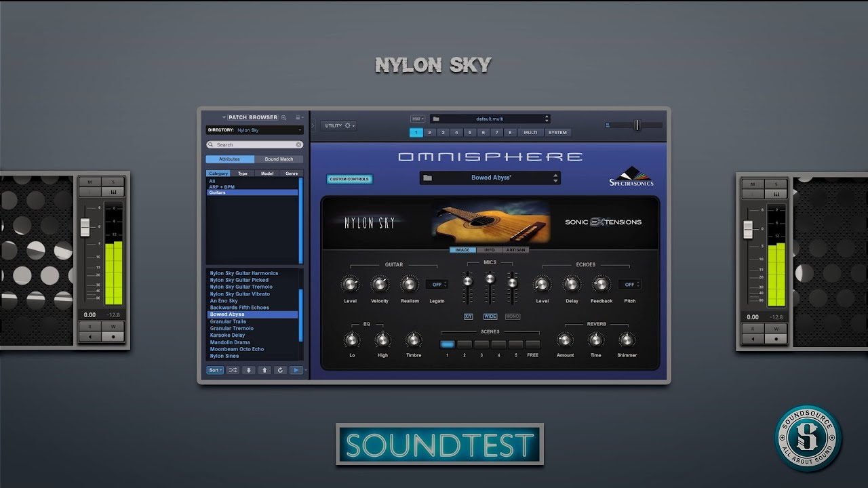Step to previous patch with up arrow
Viewport: 868px width, 488px height.
coord(264,370)
